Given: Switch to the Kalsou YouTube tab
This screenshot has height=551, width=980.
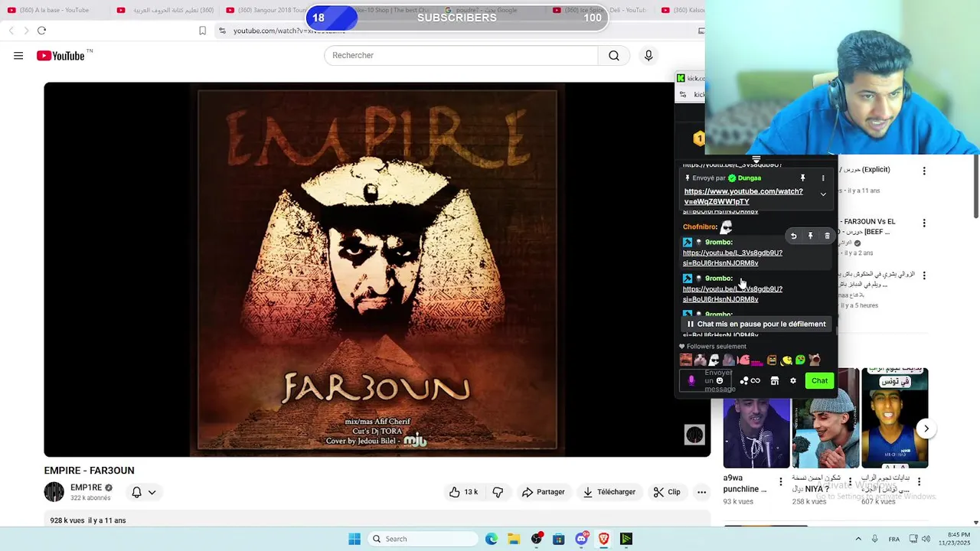Looking at the screenshot, I should 682,10.
